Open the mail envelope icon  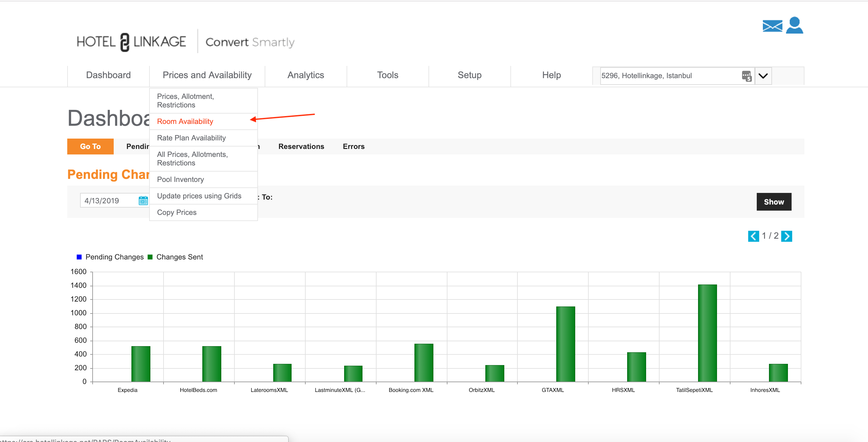pos(772,26)
